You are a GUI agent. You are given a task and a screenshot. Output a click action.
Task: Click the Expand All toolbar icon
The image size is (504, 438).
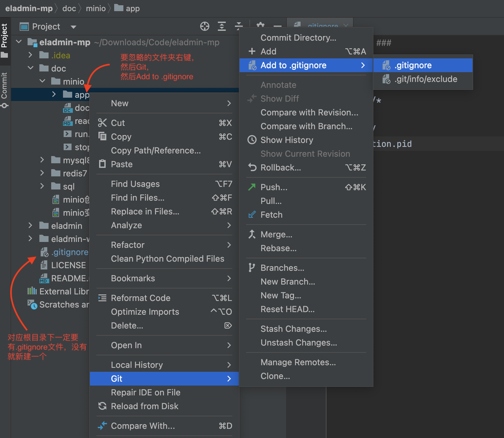pos(222,26)
